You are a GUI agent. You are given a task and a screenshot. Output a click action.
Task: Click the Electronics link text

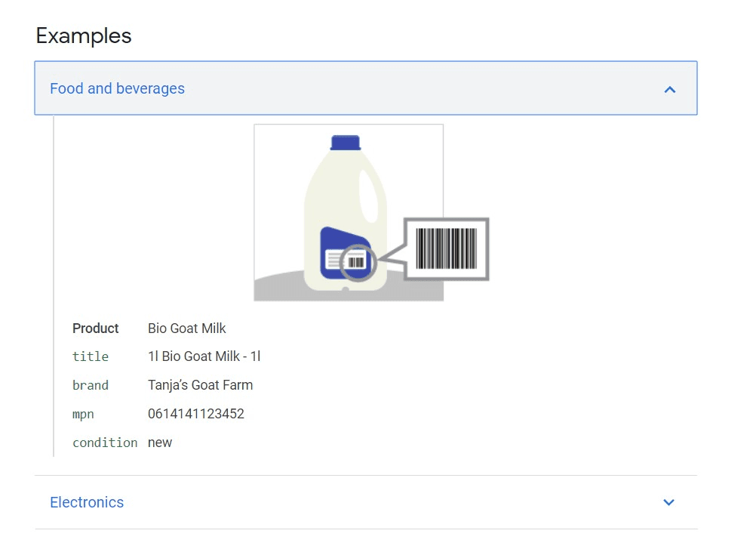click(87, 502)
